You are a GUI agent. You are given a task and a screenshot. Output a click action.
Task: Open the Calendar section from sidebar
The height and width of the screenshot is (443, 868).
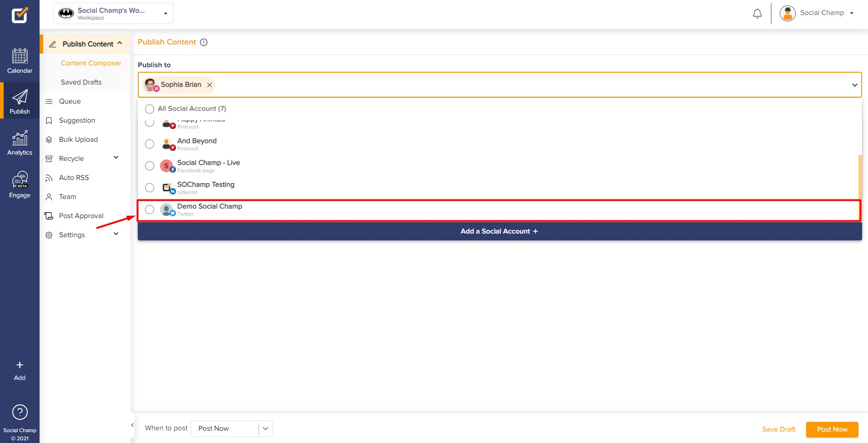(x=20, y=60)
